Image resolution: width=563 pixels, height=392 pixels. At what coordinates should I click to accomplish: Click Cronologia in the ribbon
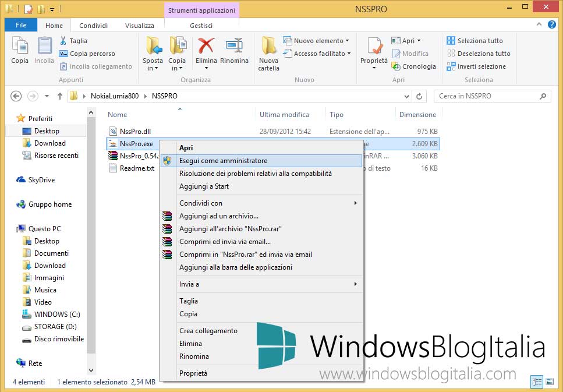[x=413, y=66]
